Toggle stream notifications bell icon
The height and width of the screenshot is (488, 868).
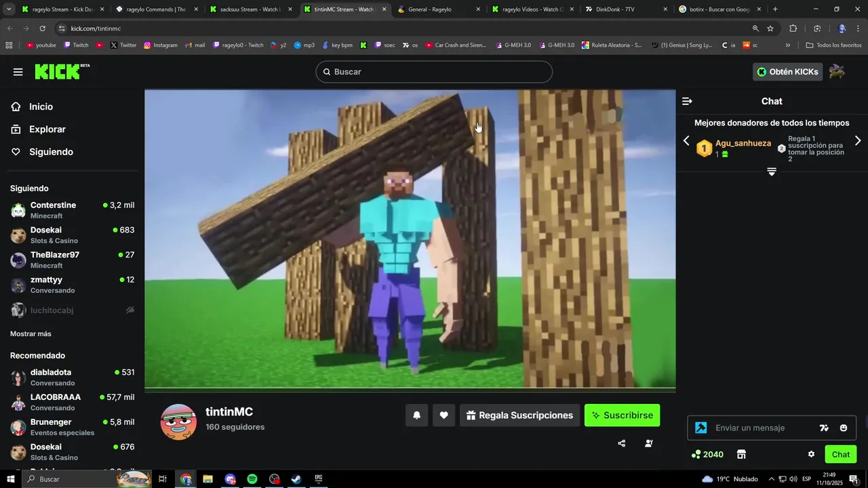[x=417, y=415]
